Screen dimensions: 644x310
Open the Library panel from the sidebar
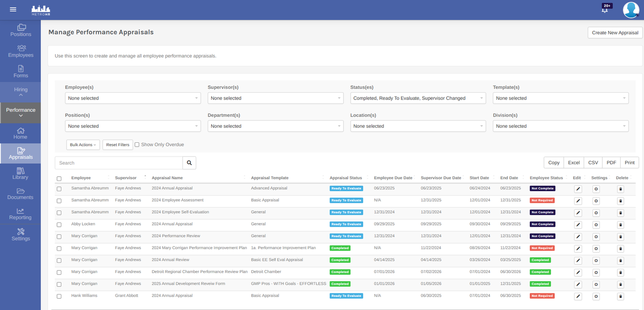[20, 173]
